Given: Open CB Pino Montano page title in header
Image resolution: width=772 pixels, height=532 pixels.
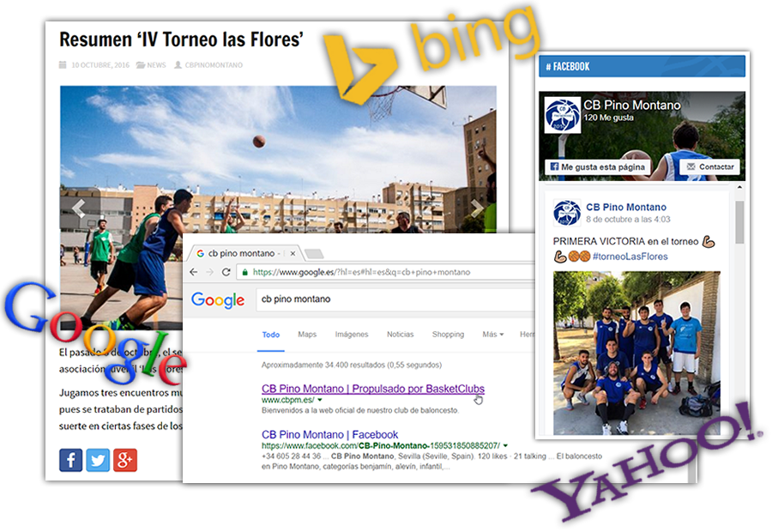Looking at the screenshot, I should point(631,105).
